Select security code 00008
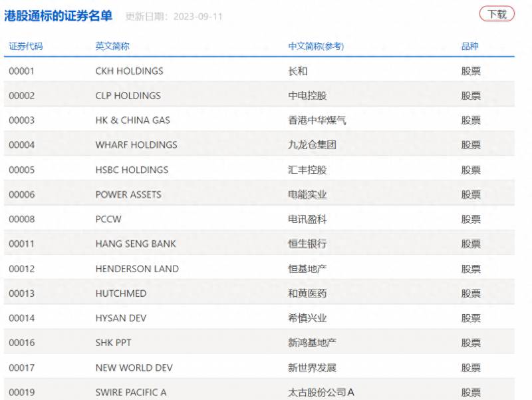The height and width of the screenshot is (400, 532). (22, 220)
